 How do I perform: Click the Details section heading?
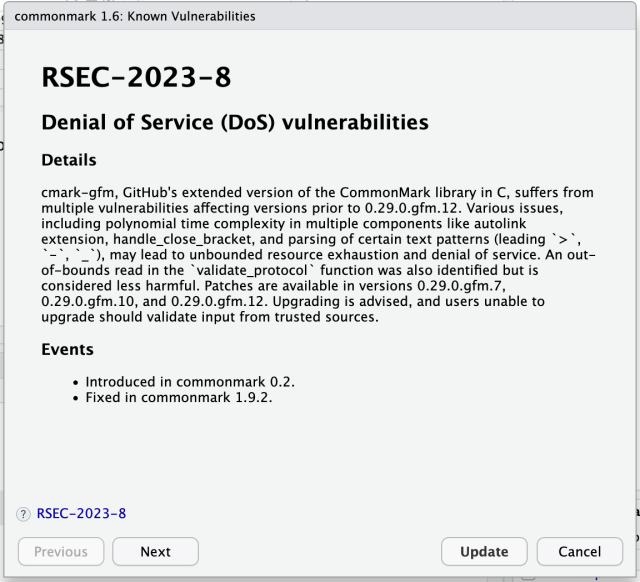(69, 160)
